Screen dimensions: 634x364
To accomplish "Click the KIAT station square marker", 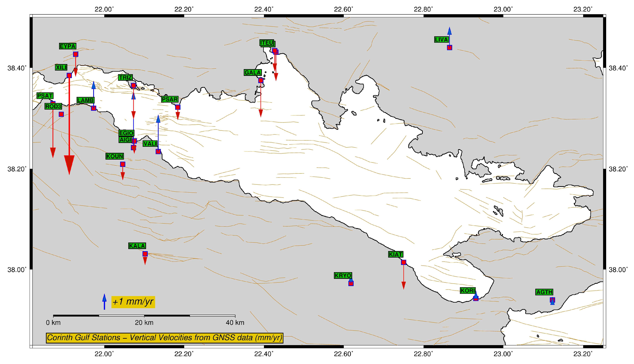I will pos(403,262).
